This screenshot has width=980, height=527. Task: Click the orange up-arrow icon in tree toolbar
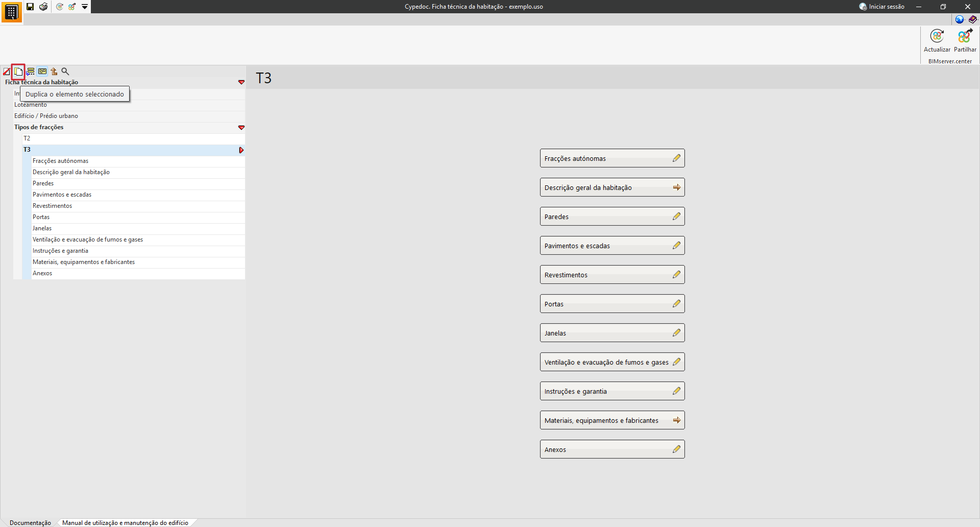pos(54,71)
